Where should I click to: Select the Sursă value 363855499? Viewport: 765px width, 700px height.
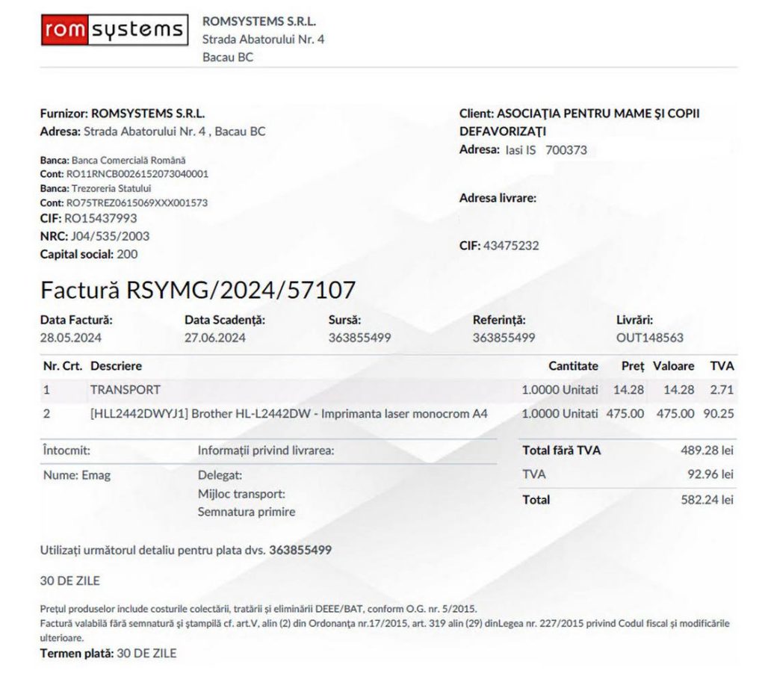click(359, 338)
